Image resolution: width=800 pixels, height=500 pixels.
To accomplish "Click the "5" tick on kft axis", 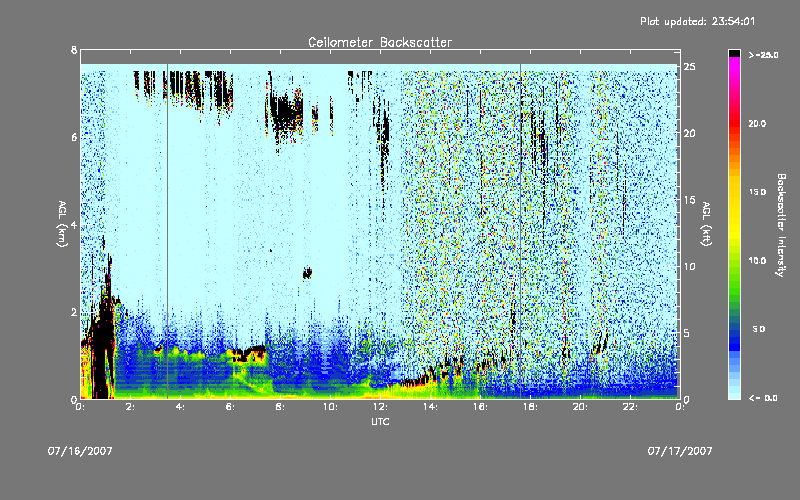I will coord(687,333).
